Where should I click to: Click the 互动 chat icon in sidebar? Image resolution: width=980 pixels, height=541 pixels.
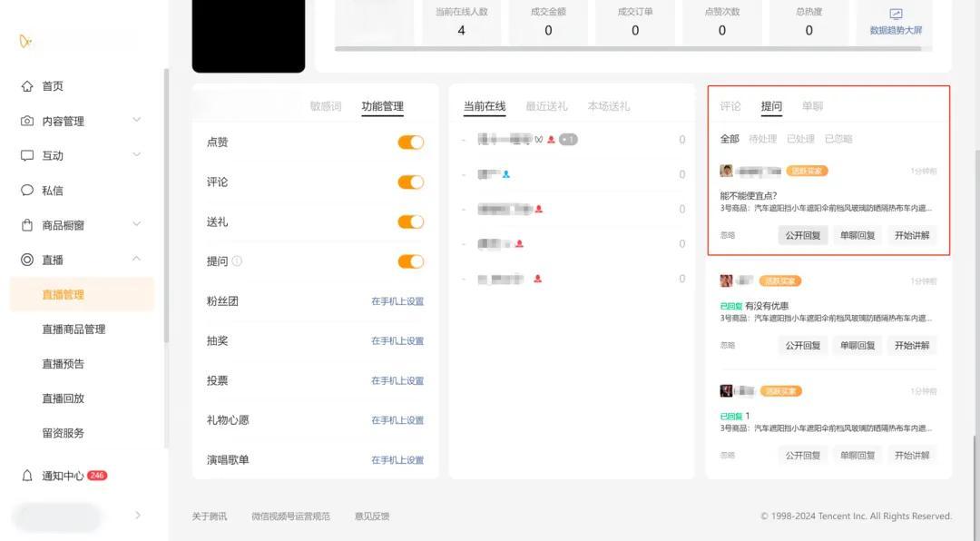[x=27, y=155]
